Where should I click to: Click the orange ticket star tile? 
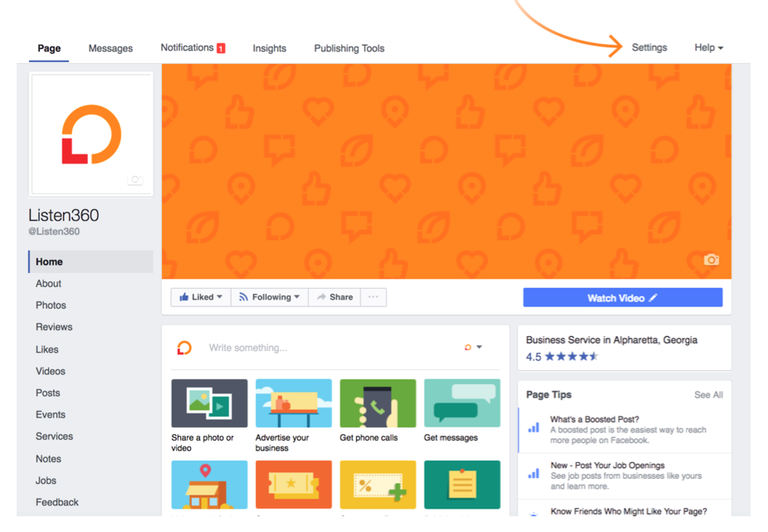pos(294,484)
